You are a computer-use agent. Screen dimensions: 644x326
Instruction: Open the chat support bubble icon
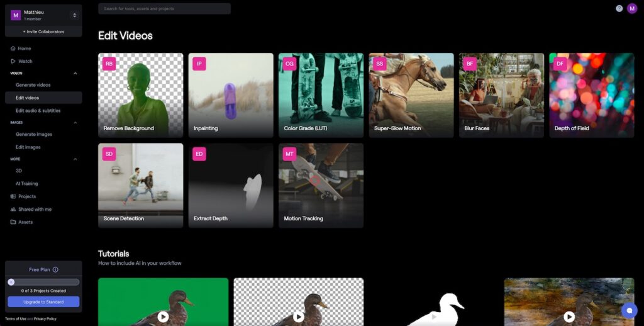click(x=629, y=310)
